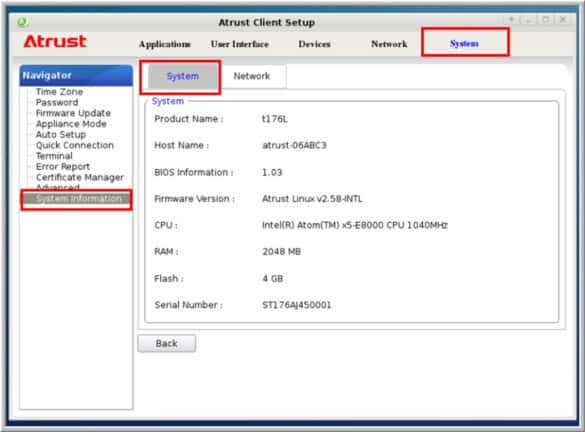This screenshot has height=432, width=585.
Task: Select Quick Connection in Navigator
Action: point(75,145)
